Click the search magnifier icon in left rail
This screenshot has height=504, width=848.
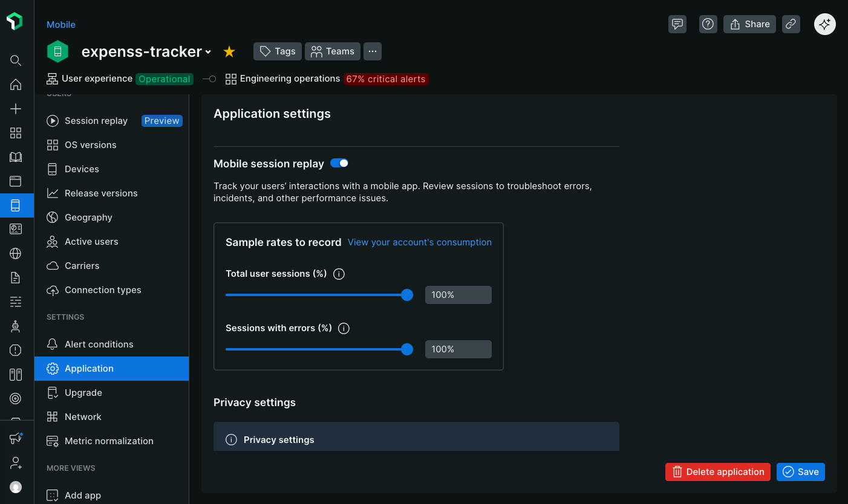click(x=16, y=60)
